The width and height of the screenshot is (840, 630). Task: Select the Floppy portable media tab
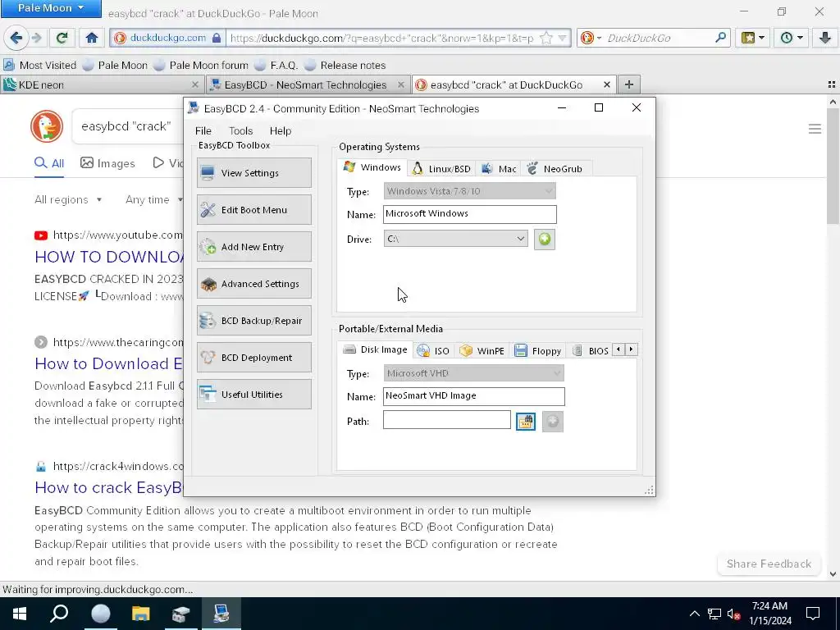(538, 351)
